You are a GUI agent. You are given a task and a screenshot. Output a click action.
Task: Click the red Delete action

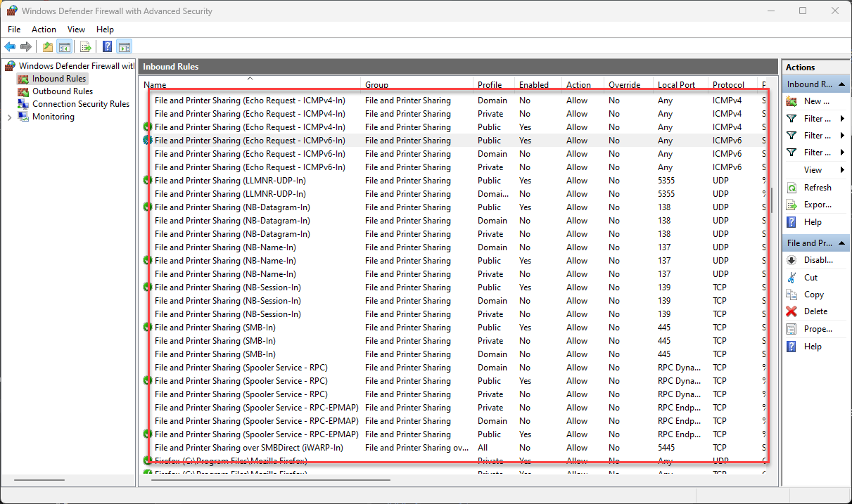pos(815,311)
